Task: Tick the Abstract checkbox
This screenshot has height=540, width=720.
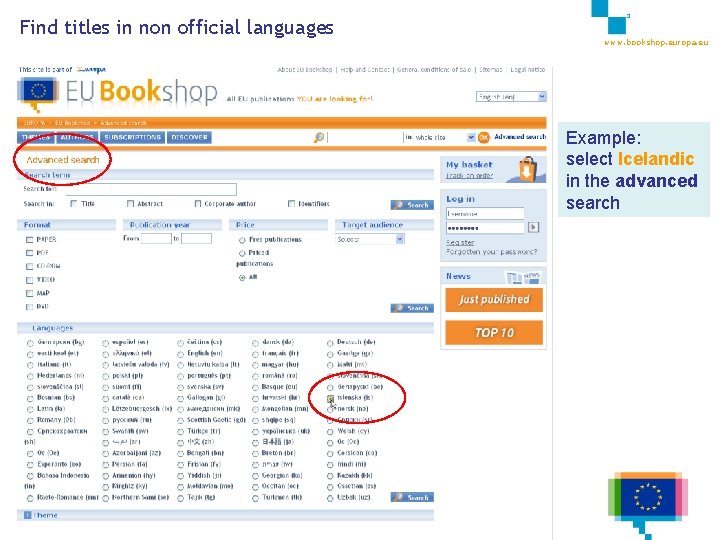Action: tap(130, 203)
